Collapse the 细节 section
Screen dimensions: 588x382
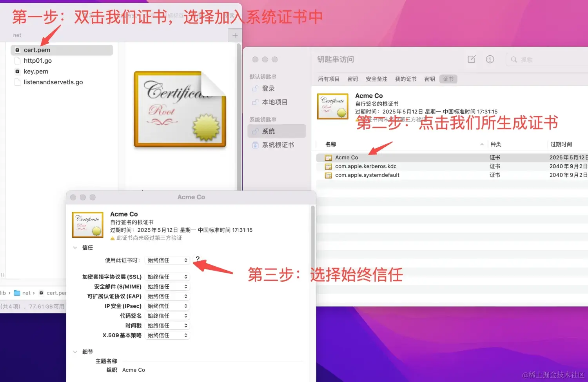75,352
